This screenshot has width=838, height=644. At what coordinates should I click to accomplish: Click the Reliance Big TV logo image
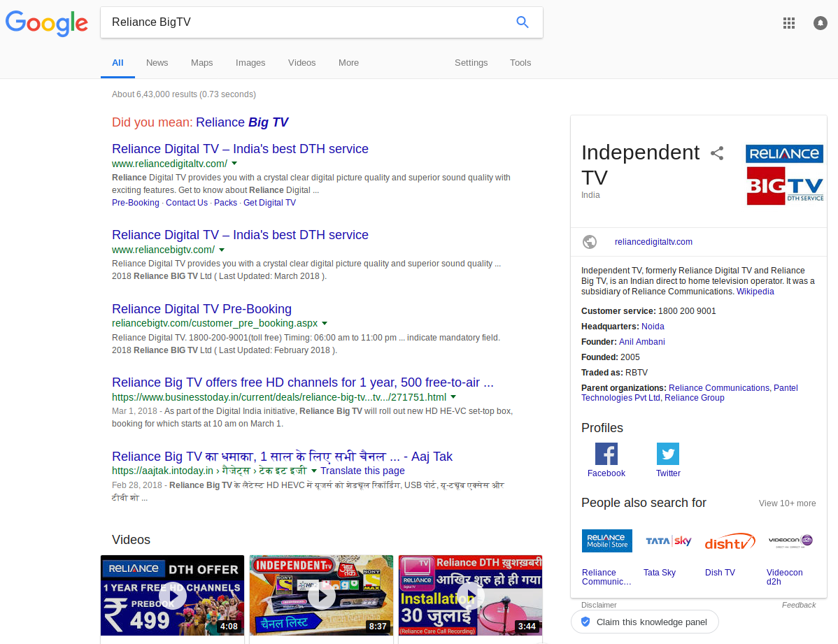(x=785, y=175)
